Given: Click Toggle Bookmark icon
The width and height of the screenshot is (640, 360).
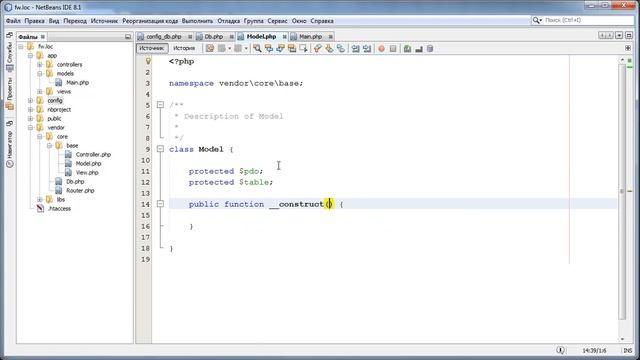Looking at the screenshot, I should [340, 49].
